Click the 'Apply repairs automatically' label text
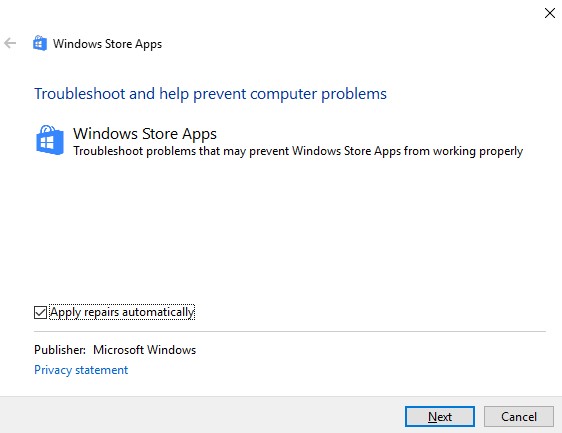Screen dimensions: 562x433 point(122,312)
